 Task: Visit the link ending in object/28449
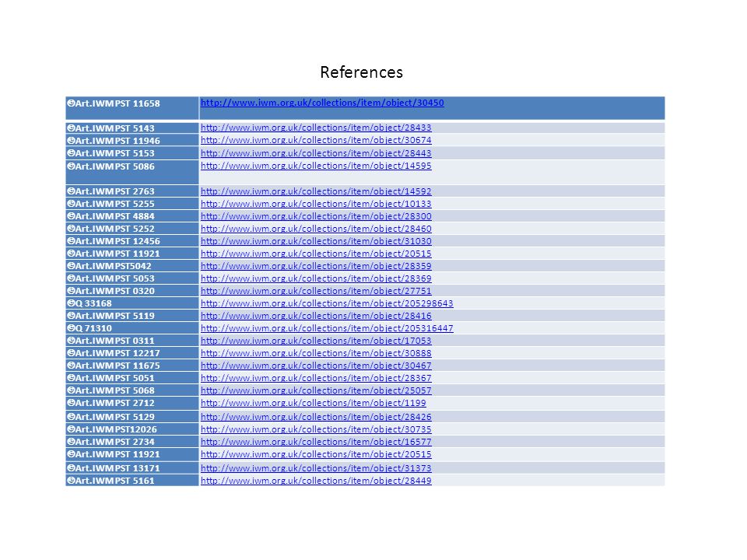pos(316,481)
